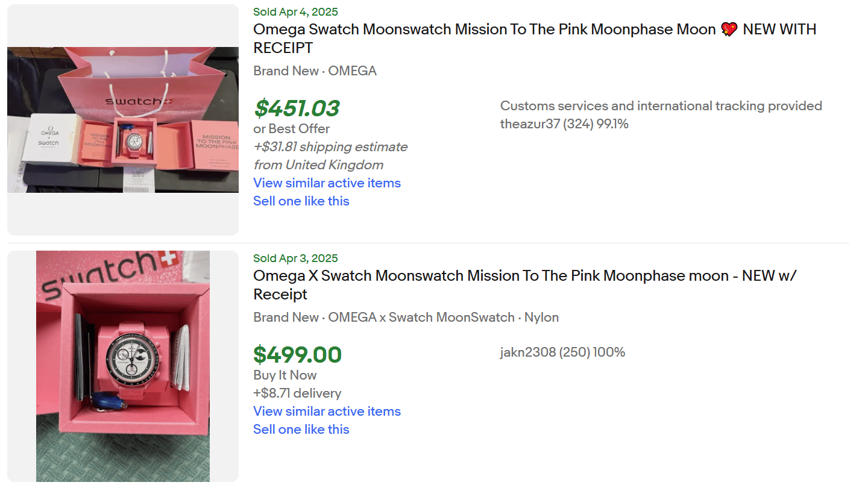Viewport: 868px width, 488px height.
Task: Click the 'or Best Offer' text
Action: click(x=292, y=129)
